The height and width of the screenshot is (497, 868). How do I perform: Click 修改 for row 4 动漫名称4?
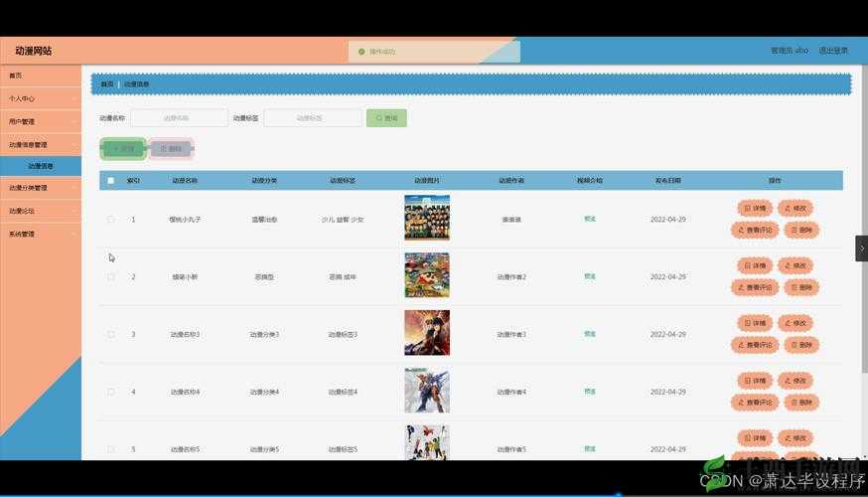click(796, 381)
